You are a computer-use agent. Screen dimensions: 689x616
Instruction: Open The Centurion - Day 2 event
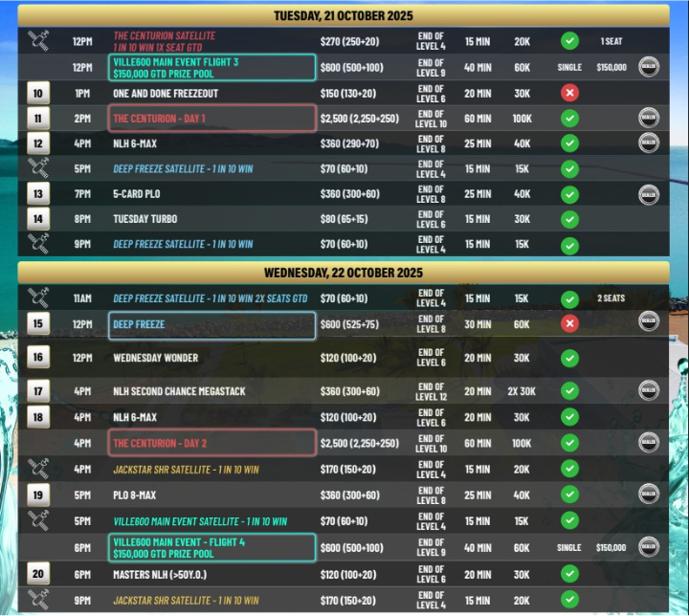tap(211, 443)
